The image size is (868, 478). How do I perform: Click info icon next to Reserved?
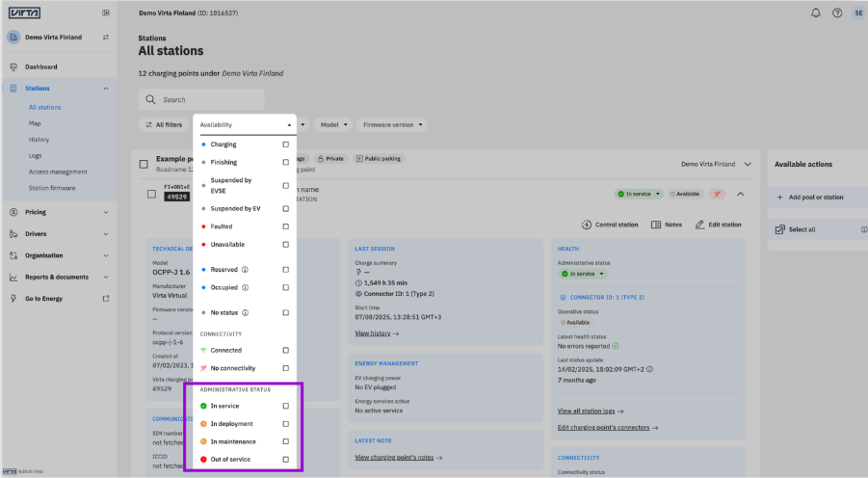pos(245,270)
